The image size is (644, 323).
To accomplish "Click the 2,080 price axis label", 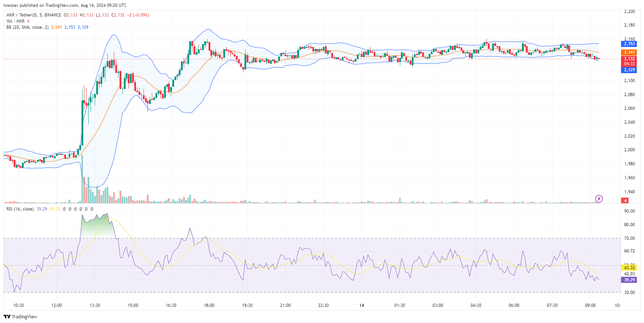I will [x=629, y=95].
